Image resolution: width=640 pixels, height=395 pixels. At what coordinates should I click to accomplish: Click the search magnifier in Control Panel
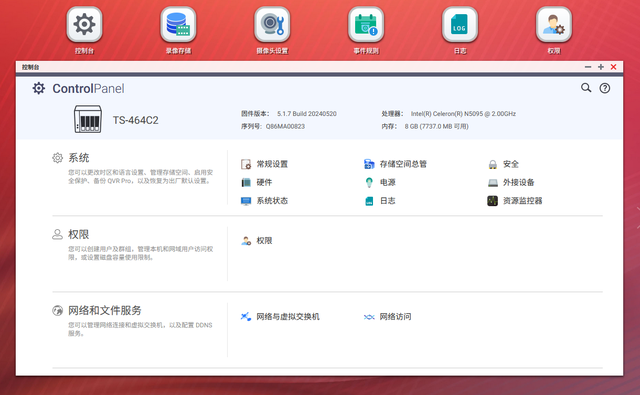pos(586,88)
